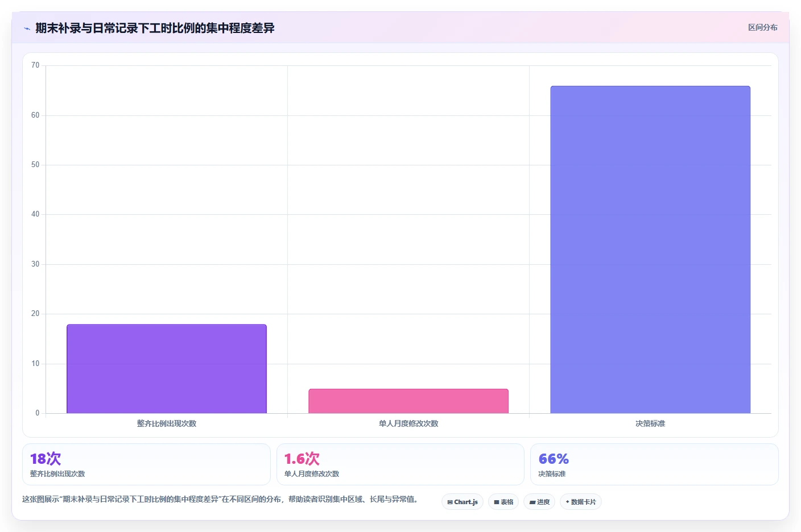Image resolution: width=801 pixels, height=532 pixels.
Task: Click card caption 整齐比例出现次数
Action: tap(57, 474)
